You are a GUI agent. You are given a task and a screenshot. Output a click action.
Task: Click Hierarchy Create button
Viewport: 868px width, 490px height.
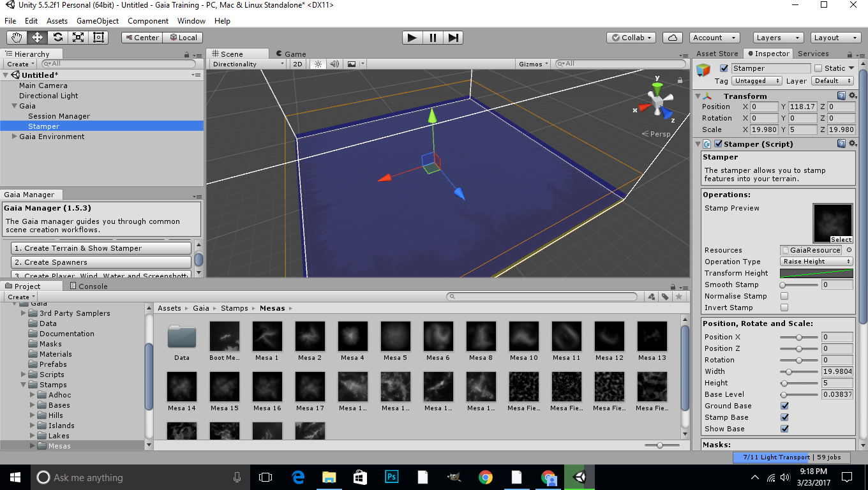(x=20, y=64)
